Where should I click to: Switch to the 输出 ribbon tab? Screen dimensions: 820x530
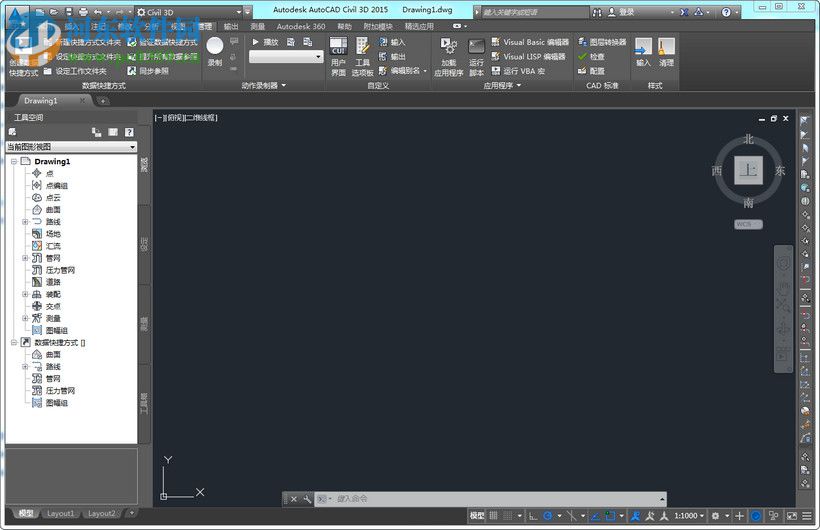click(231, 26)
